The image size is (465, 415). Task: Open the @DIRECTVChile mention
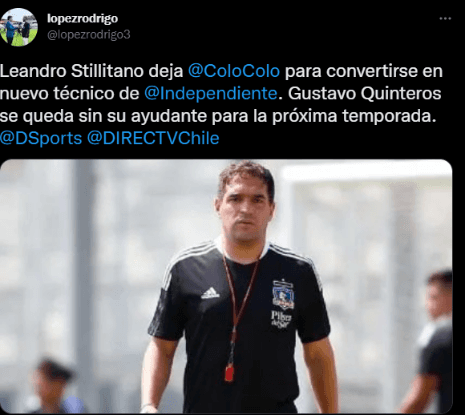click(x=153, y=138)
